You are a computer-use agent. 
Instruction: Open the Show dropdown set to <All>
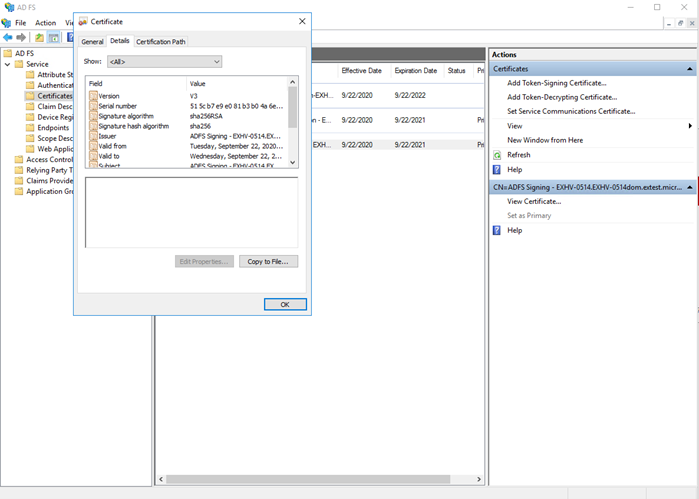point(164,62)
